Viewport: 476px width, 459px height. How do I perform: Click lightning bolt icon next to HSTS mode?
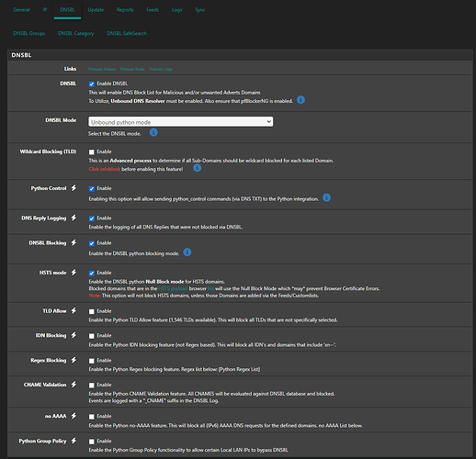[x=74, y=273]
